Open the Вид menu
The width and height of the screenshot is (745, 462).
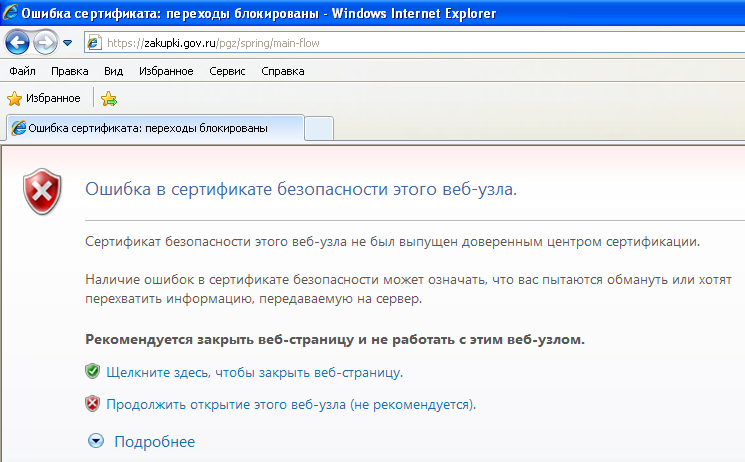114,71
